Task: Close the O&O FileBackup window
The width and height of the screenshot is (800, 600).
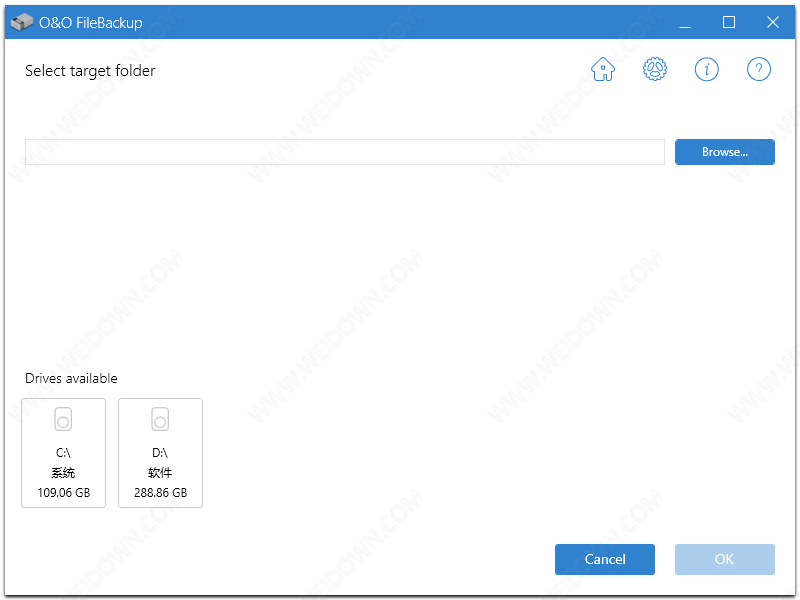Action: 772,22
